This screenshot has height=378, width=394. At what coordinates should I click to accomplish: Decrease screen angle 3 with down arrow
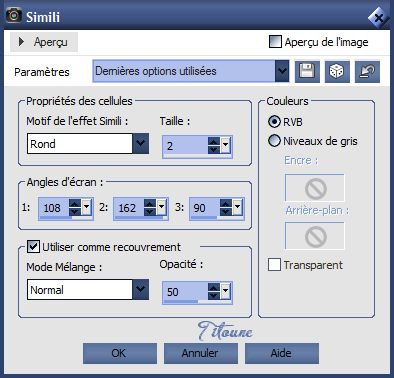[x=226, y=211]
